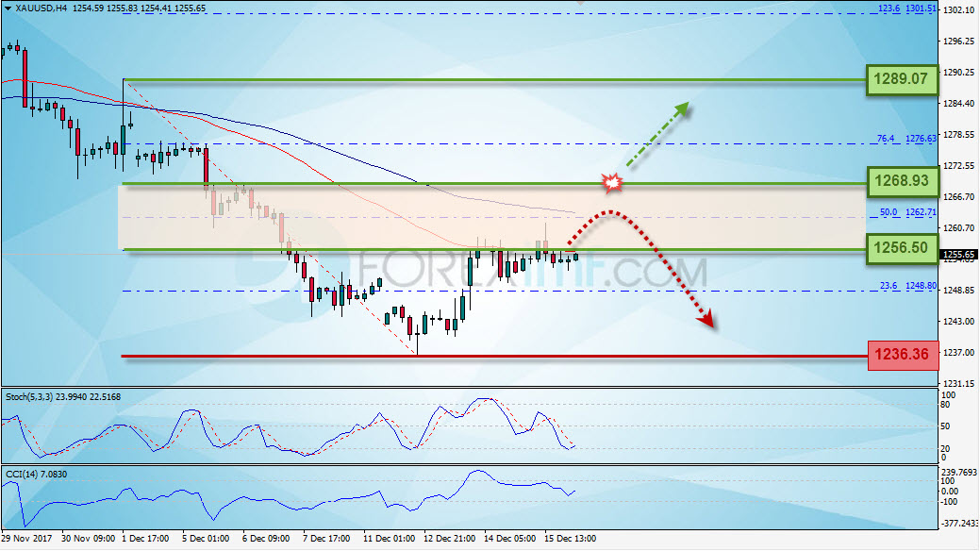Click the 1260.70 price scale value
The height and width of the screenshot is (551, 980).
[x=958, y=228]
